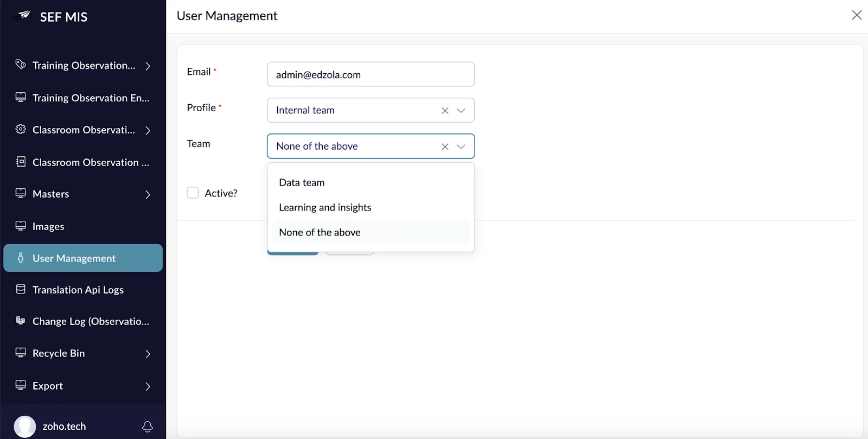Screen dimensions: 868x439
Task: Click the Change Log icon
Action: 21,320
